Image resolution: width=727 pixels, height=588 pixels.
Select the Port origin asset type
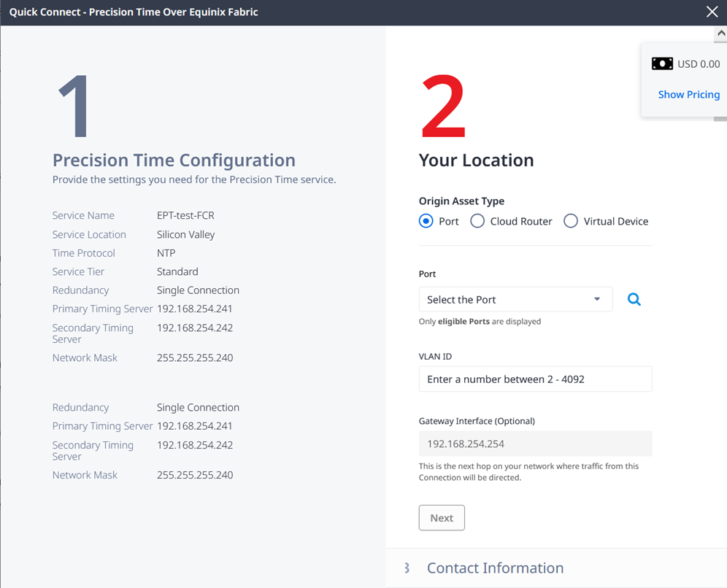coord(426,221)
